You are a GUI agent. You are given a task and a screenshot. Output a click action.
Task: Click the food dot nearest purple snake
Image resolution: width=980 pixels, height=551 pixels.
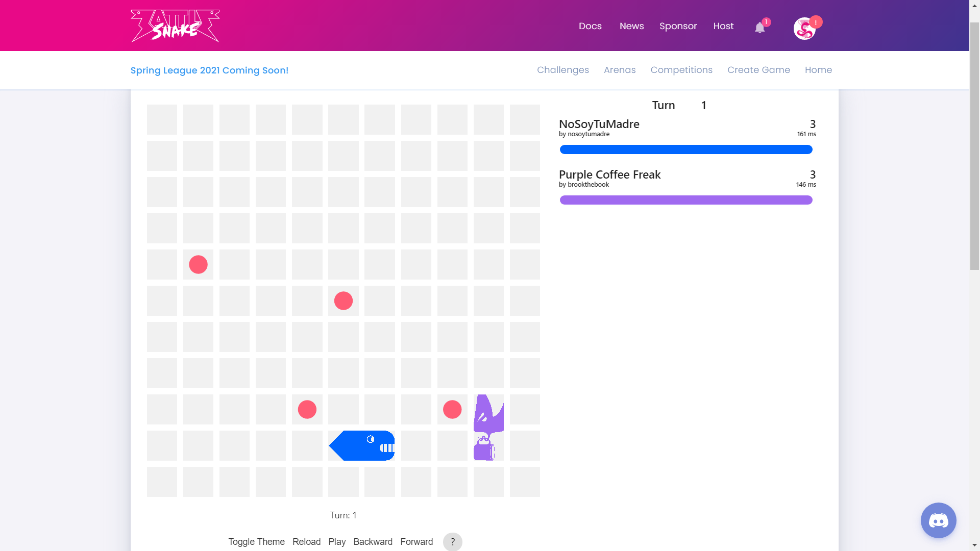(x=452, y=409)
